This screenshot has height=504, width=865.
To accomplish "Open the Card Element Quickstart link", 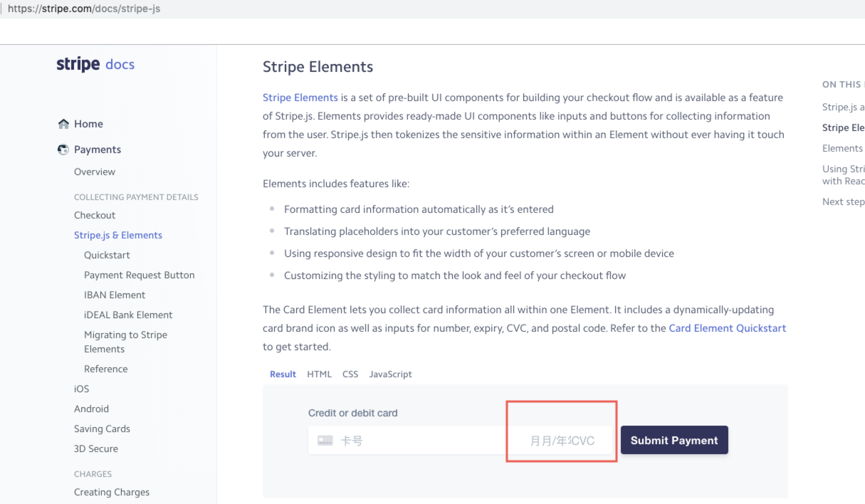I will point(727,328).
